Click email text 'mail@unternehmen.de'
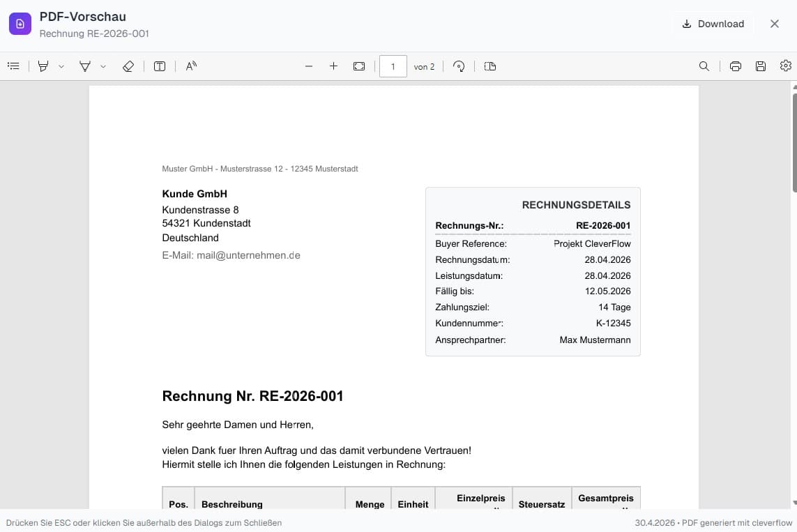797x532 pixels. coord(248,255)
